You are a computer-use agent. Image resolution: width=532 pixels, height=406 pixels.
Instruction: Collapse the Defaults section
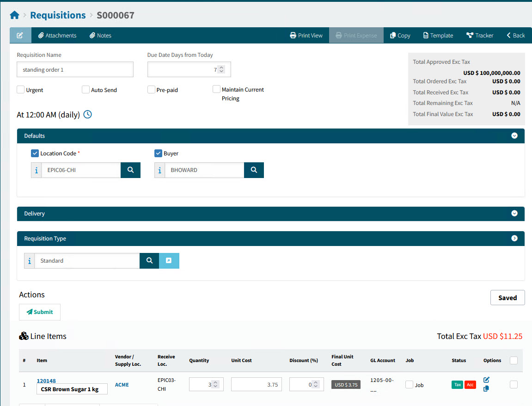514,136
